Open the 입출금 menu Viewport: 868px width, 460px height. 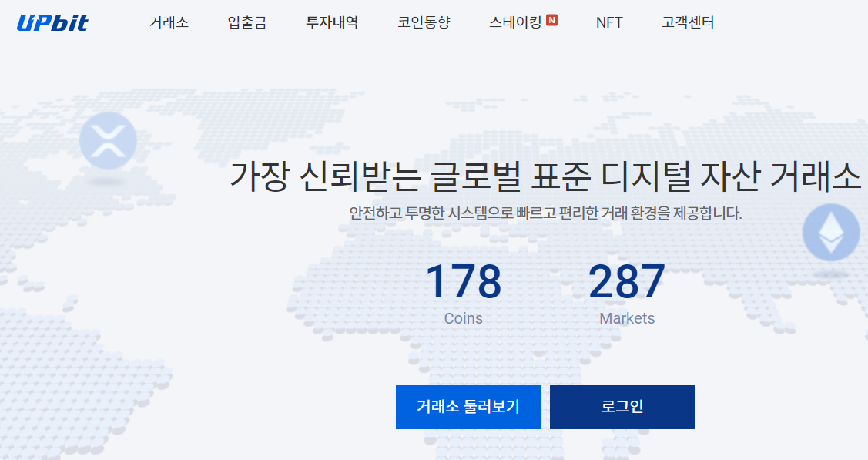point(247,22)
